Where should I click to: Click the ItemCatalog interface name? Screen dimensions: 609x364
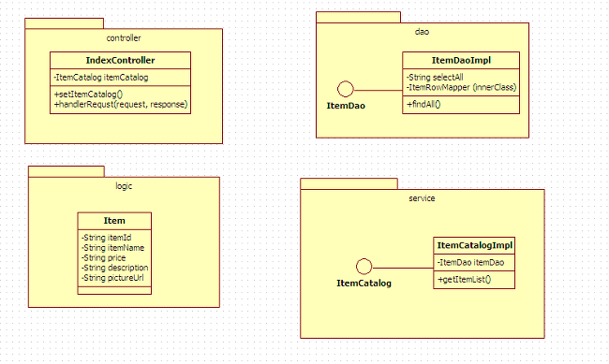tap(364, 284)
